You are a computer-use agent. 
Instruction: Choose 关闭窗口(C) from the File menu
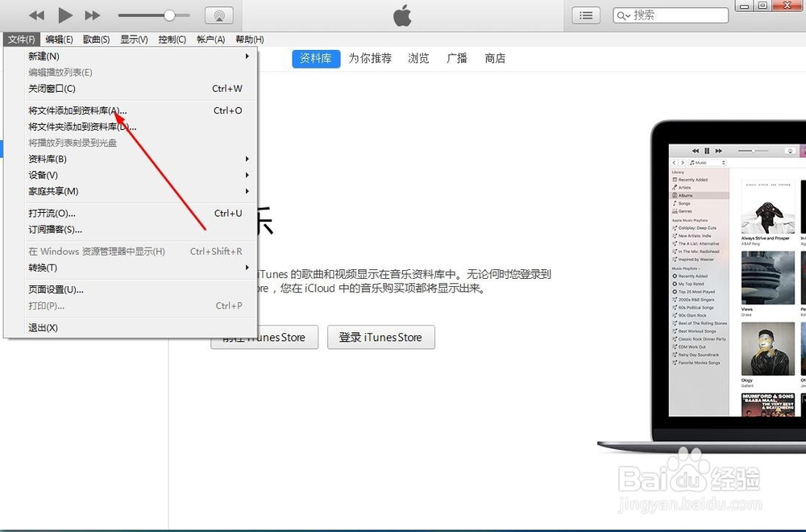click(131, 89)
